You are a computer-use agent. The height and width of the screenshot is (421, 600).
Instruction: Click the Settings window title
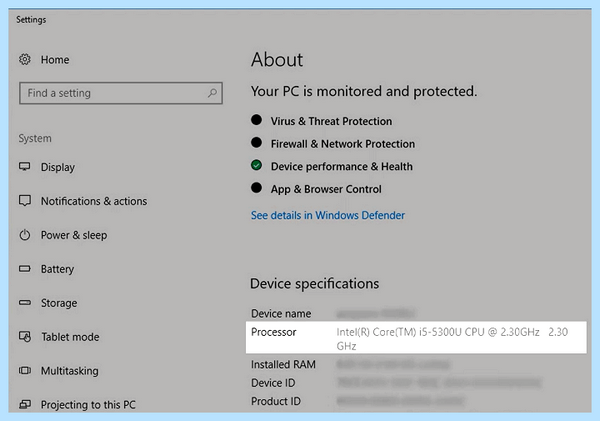[31, 20]
